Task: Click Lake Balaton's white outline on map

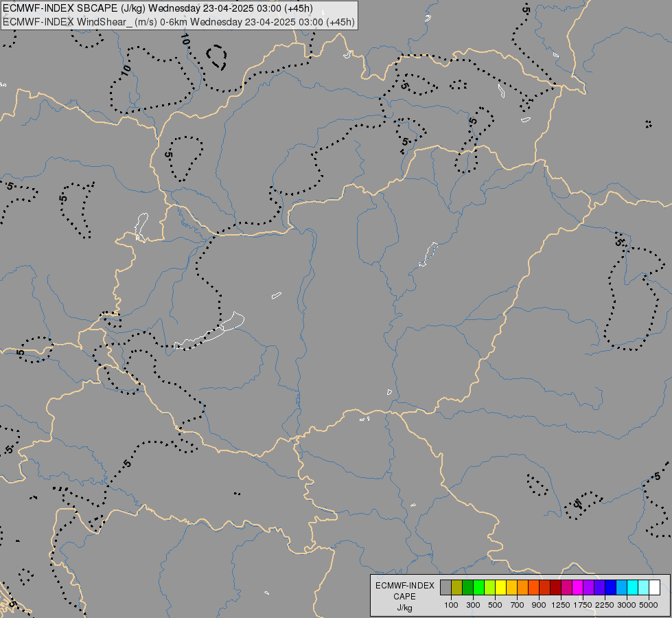Action: coord(209,331)
